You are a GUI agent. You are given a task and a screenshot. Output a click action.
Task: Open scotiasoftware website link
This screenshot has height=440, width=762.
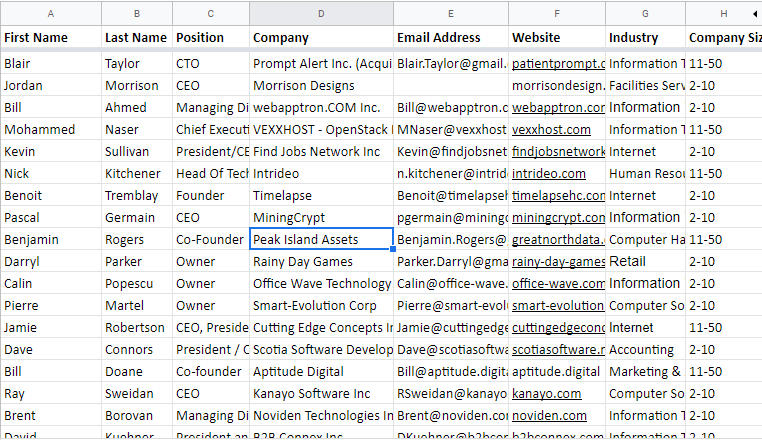pyautogui.click(x=558, y=350)
